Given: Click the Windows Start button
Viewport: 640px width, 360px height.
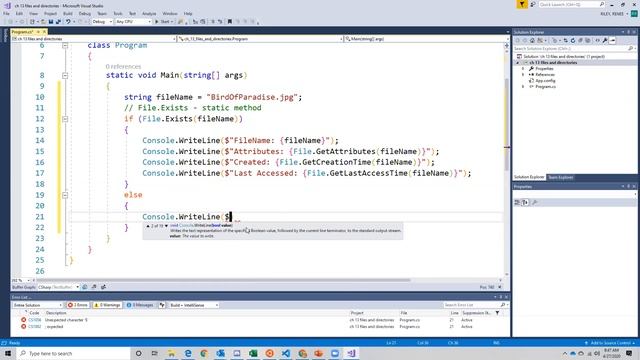Looking at the screenshot, I should pyautogui.click(x=8, y=353).
